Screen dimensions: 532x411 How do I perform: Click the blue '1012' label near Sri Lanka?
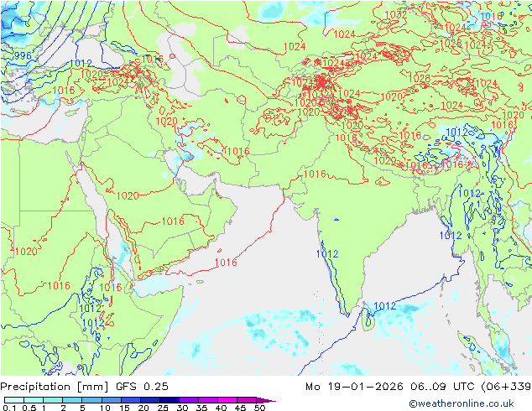pos(384,306)
